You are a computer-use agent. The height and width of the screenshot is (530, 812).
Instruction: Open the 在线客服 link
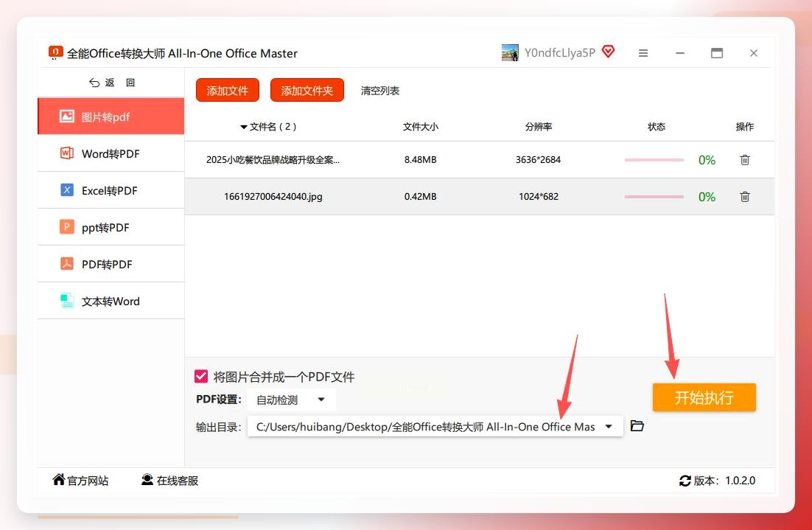click(178, 481)
